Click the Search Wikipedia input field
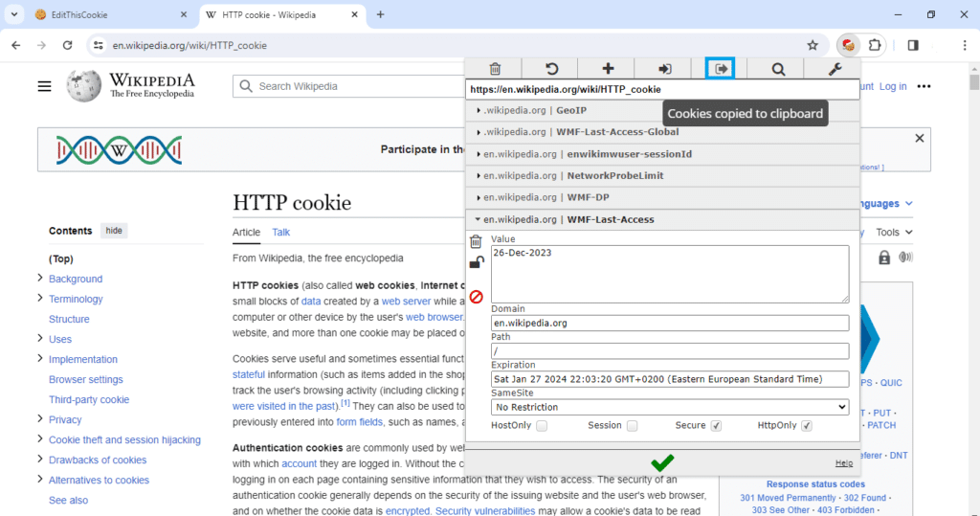The image size is (980, 516). [x=350, y=86]
